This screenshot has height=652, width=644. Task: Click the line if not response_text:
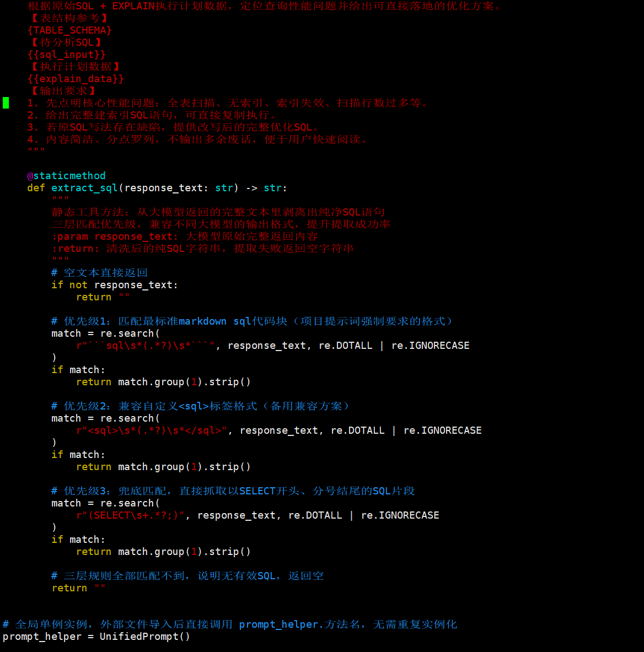(115, 285)
